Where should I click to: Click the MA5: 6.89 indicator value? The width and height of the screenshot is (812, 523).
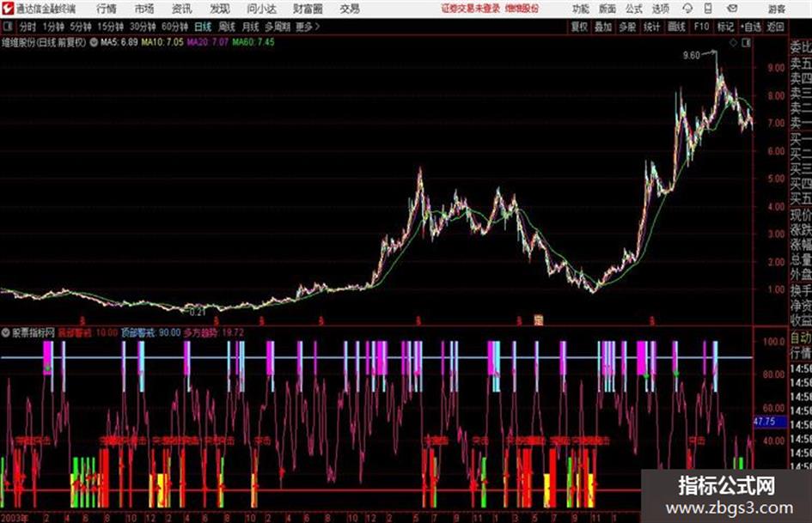click(119, 42)
